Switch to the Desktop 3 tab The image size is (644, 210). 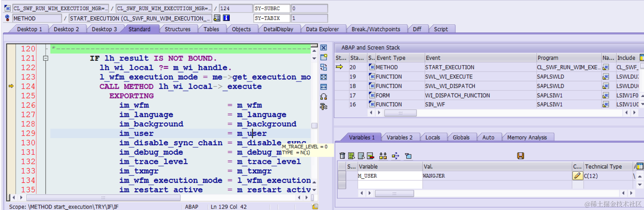click(104, 29)
